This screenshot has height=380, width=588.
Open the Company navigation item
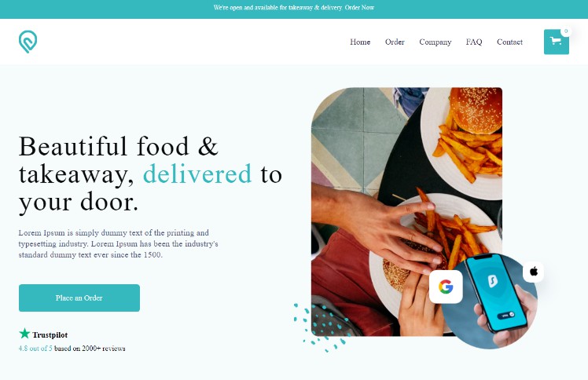tap(435, 42)
